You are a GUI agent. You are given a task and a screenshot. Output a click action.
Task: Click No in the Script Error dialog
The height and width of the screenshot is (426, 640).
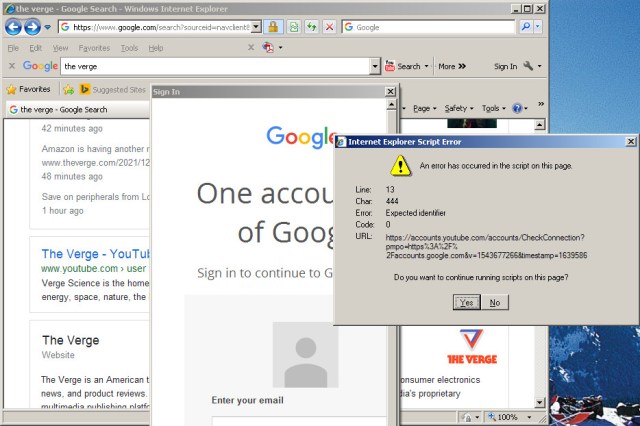495,302
